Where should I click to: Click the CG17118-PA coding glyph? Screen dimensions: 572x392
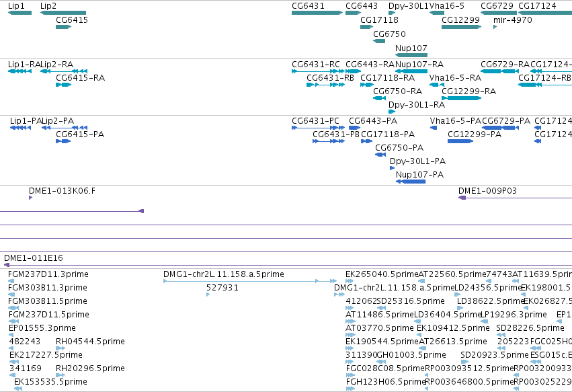[x=366, y=141]
